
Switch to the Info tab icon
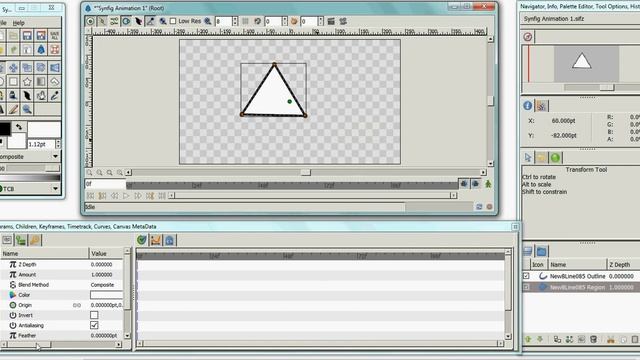pyautogui.click(x=528, y=106)
